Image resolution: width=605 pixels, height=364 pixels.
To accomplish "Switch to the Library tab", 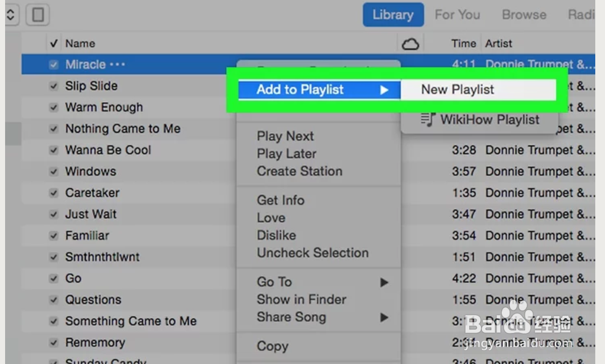I will (x=393, y=15).
